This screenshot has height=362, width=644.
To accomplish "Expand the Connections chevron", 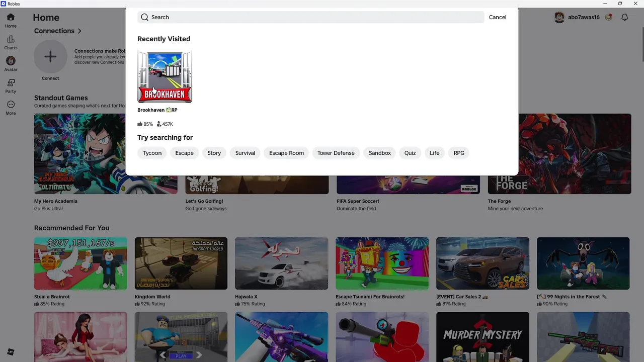I will [x=79, y=31].
